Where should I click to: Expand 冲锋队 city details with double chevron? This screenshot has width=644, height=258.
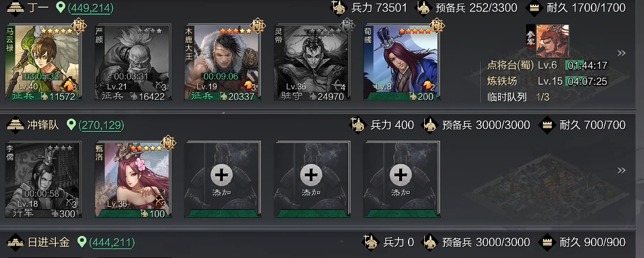621,170
